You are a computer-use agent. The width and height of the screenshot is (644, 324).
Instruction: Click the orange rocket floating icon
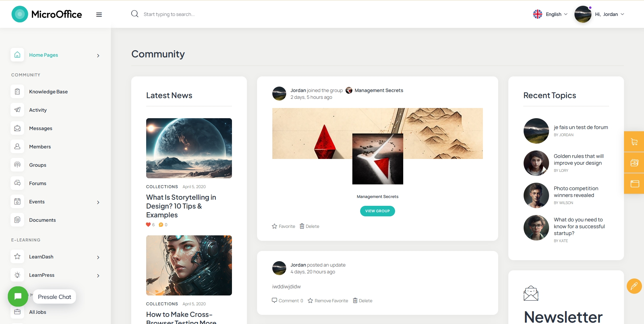coord(634,286)
